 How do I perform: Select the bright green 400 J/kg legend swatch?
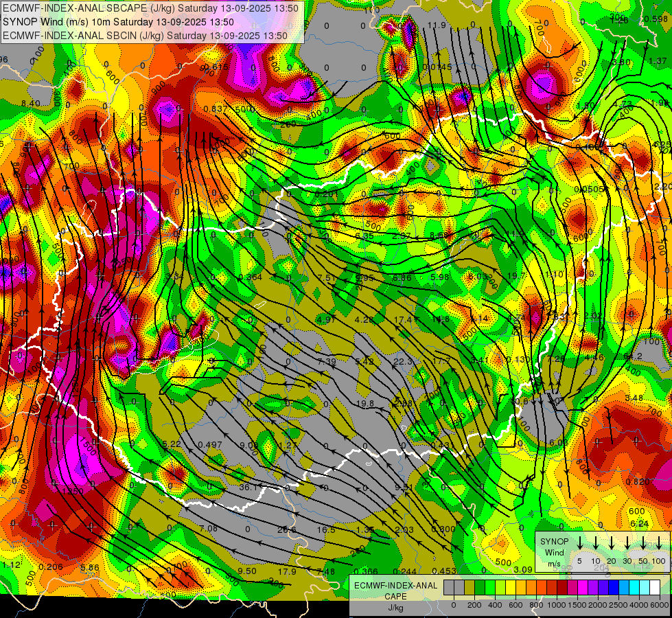coord(490,588)
